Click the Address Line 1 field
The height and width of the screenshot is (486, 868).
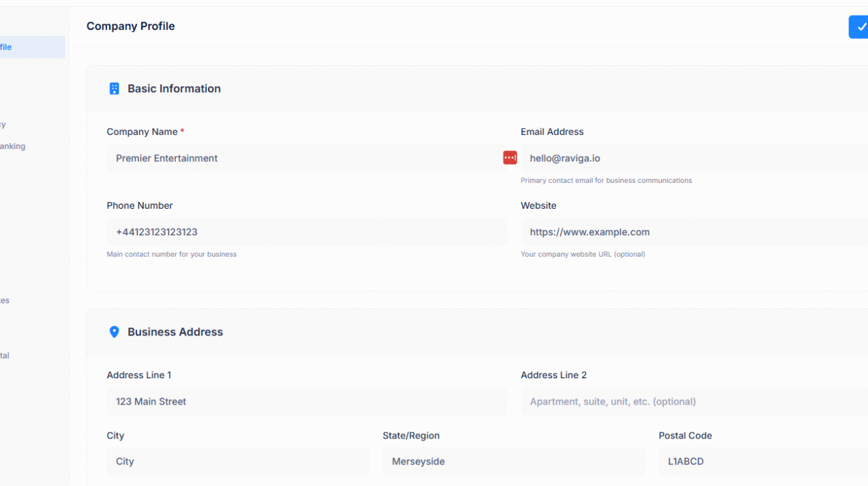[x=305, y=401]
